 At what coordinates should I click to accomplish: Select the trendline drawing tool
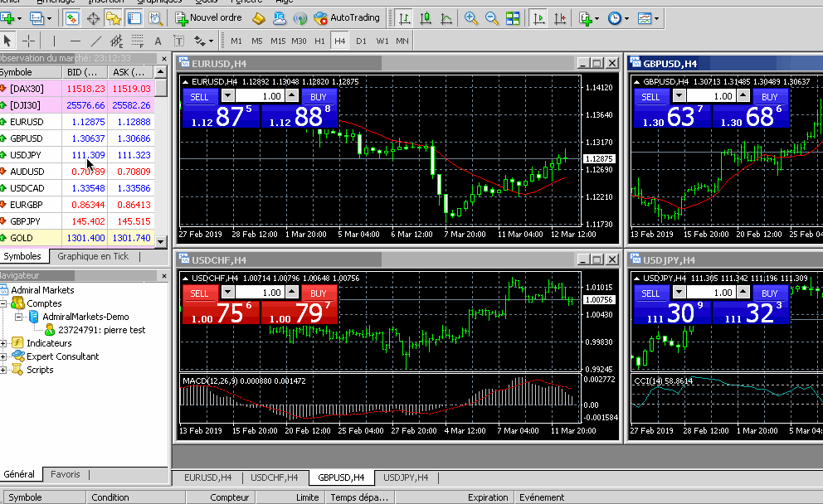pos(95,41)
